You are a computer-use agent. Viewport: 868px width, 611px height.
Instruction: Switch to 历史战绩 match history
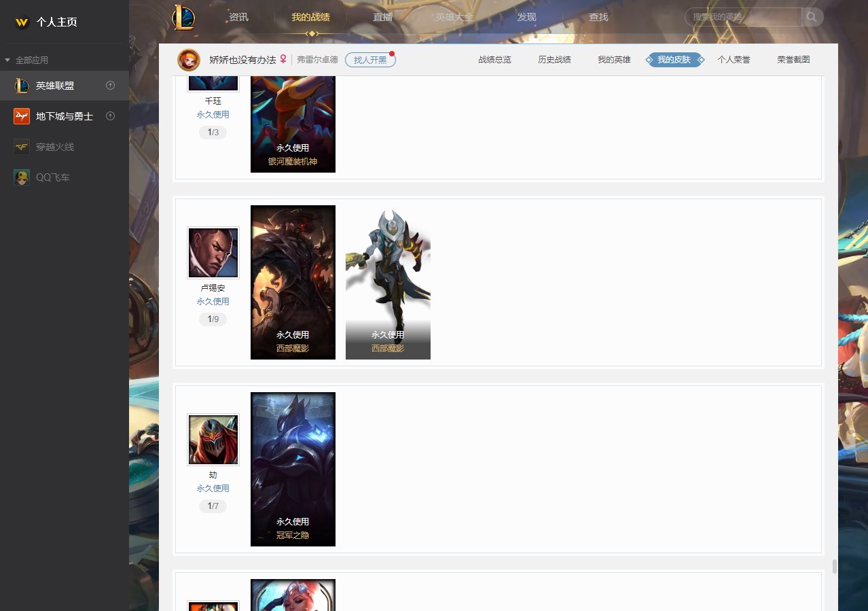(x=554, y=60)
